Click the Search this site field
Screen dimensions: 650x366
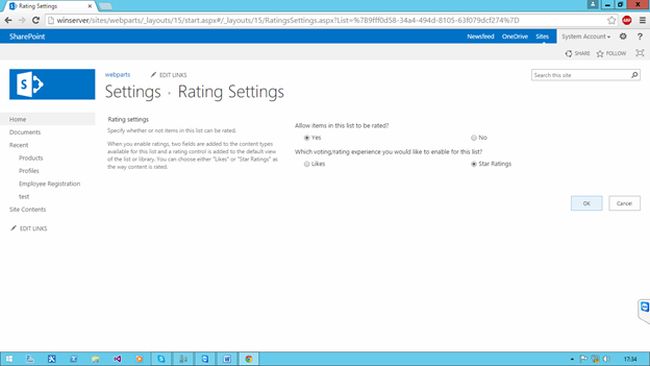pos(581,75)
